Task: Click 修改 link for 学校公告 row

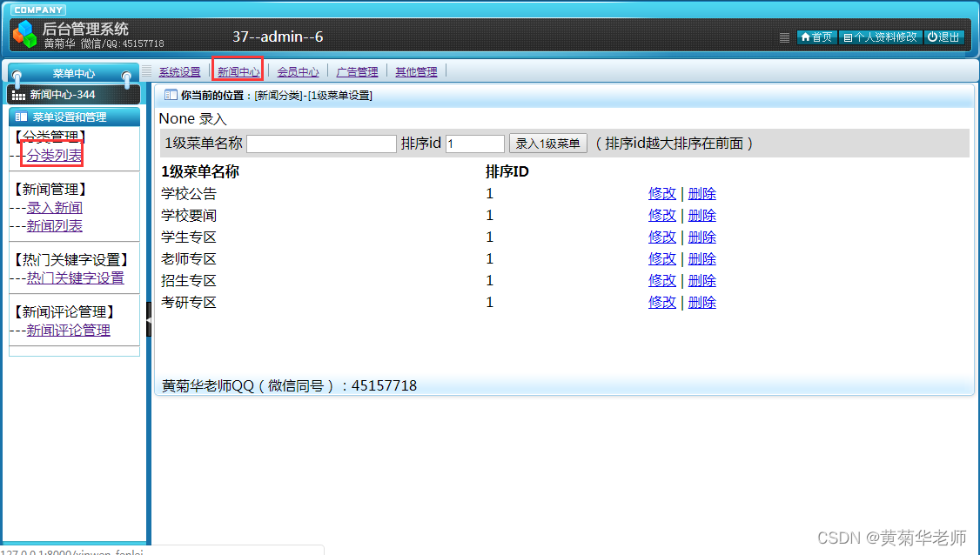Action: [x=662, y=193]
